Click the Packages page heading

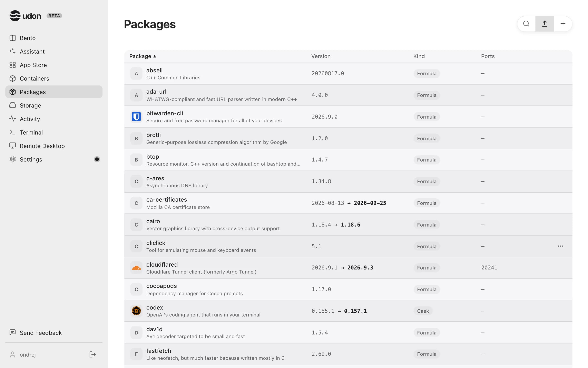pyautogui.click(x=150, y=24)
